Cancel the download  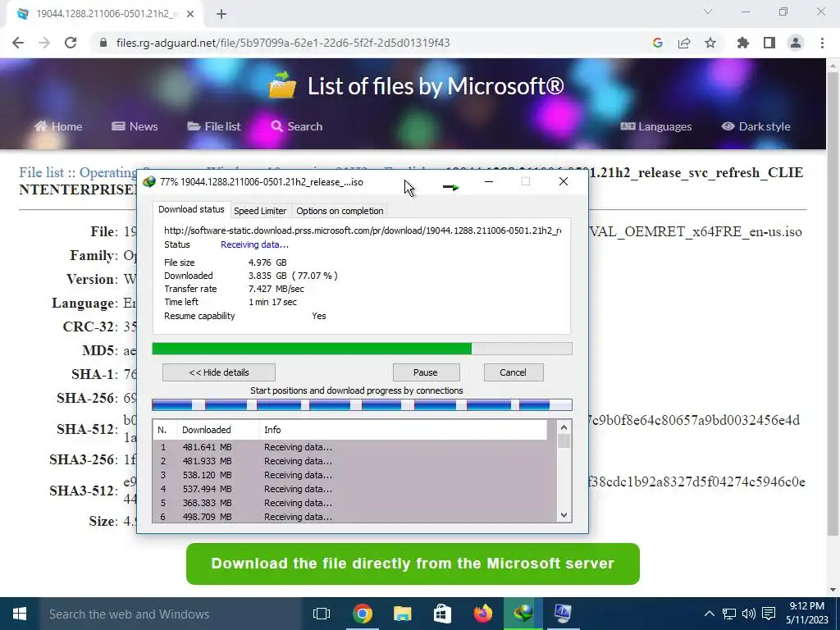click(513, 372)
